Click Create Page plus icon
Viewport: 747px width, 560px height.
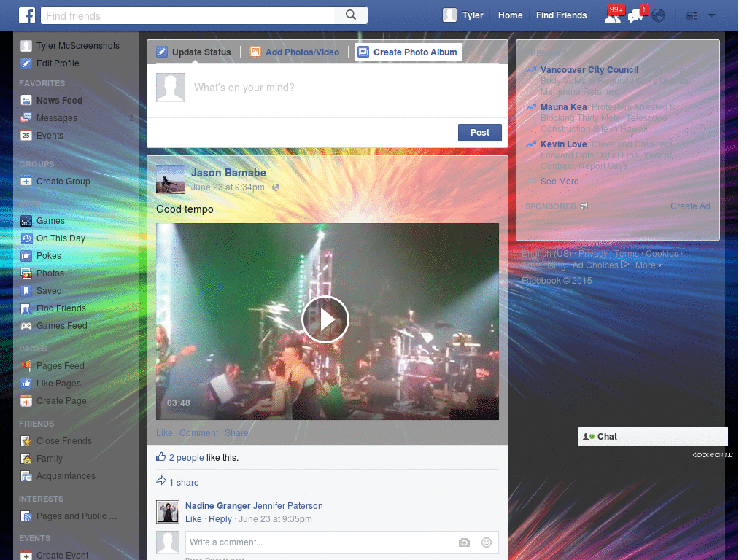pyautogui.click(x=26, y=401)
